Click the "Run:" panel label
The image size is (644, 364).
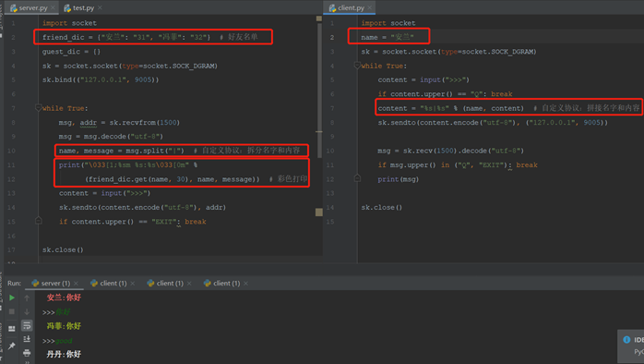pyautogui.click(x=14, y=283)
